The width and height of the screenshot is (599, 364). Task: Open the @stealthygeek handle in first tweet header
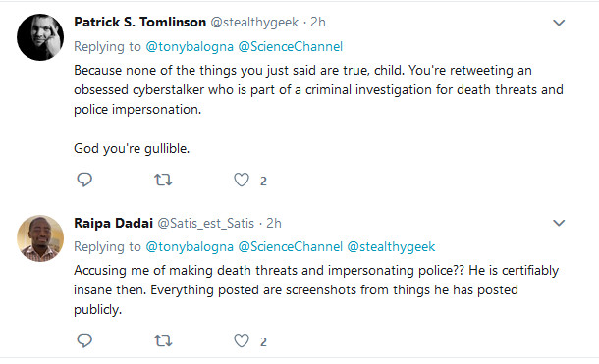pyautogui.click(x=254, y=23)
